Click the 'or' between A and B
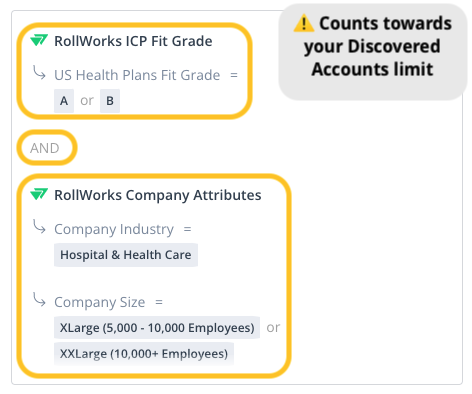The width and height of the screenshot is (472, 394). 87,101
